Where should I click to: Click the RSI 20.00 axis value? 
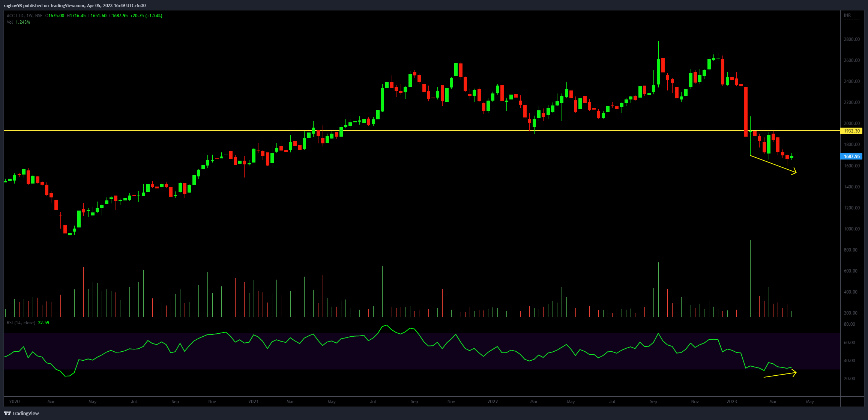(x=849, y=379)
